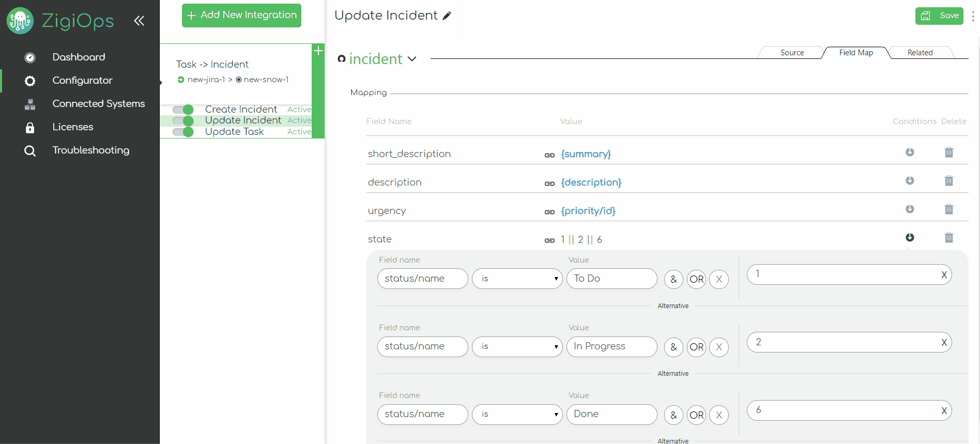Click the link icon beside {description}
This screenshot has width=980, height=444.
pyautogui.click(x=549, y=183)
